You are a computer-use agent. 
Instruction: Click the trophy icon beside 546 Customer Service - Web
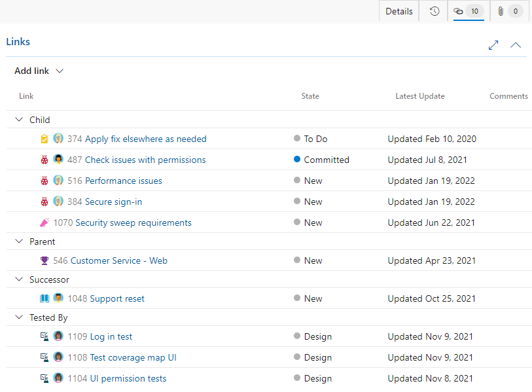click(x=44, y=260)
